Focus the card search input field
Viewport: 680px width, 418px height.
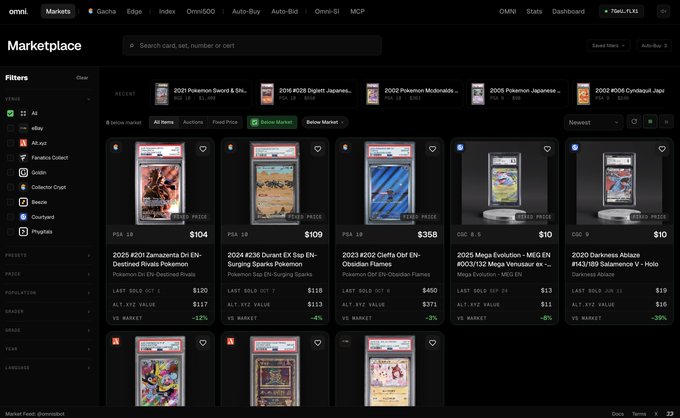pos(252,46)
